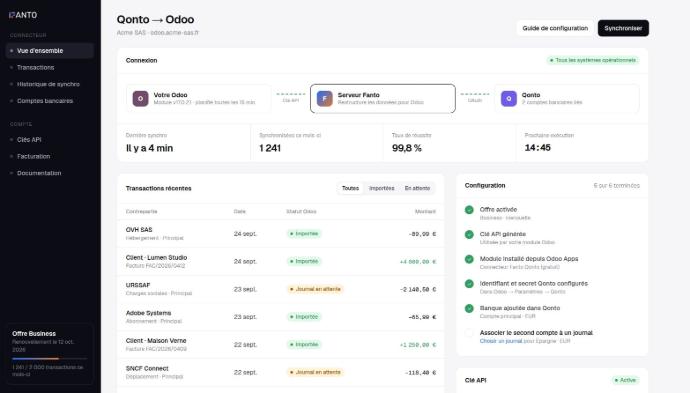Click the green check next to Offre activée
Viewport: 690px width, 393px height.
pos(469,210)
